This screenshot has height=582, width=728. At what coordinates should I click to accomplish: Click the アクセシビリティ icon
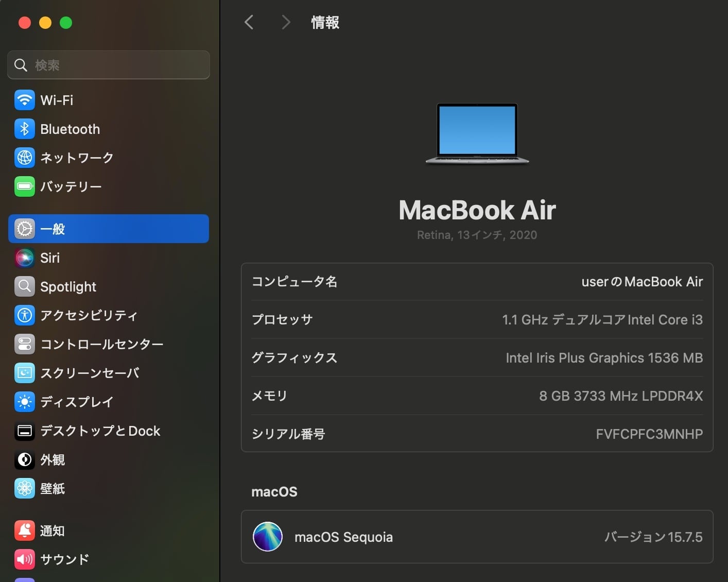pyautogui.click(x=25, y=315)
